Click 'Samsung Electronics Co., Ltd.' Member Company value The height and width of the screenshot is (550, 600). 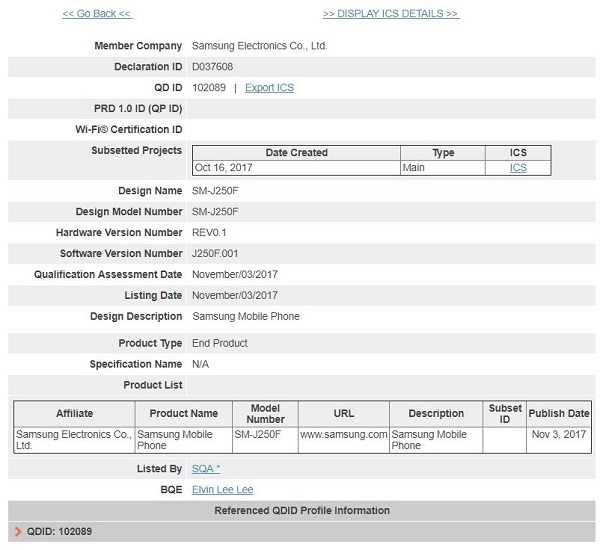point(259,46)
